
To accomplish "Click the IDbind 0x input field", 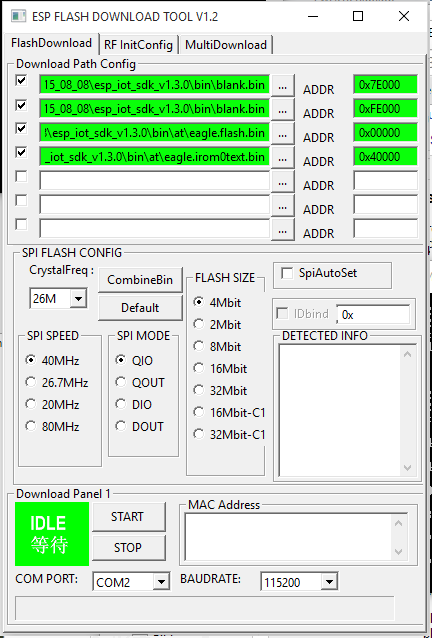I will coord(373,315).
